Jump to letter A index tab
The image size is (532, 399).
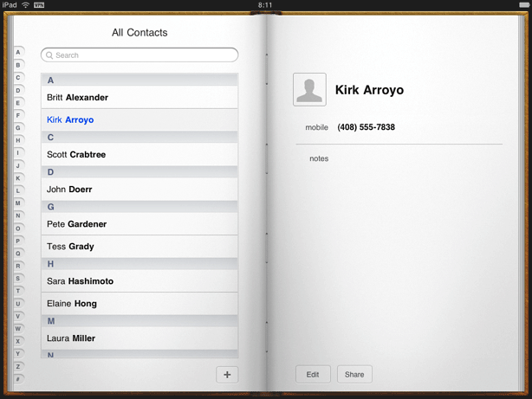pos(17,53)
